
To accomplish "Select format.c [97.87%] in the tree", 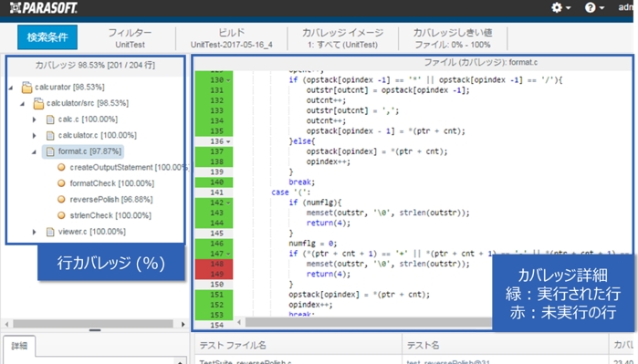I will point(89,151).
